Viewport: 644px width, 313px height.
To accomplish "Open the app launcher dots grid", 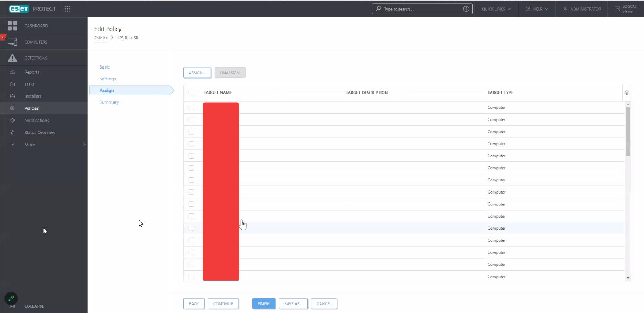I will pos(67,9).
